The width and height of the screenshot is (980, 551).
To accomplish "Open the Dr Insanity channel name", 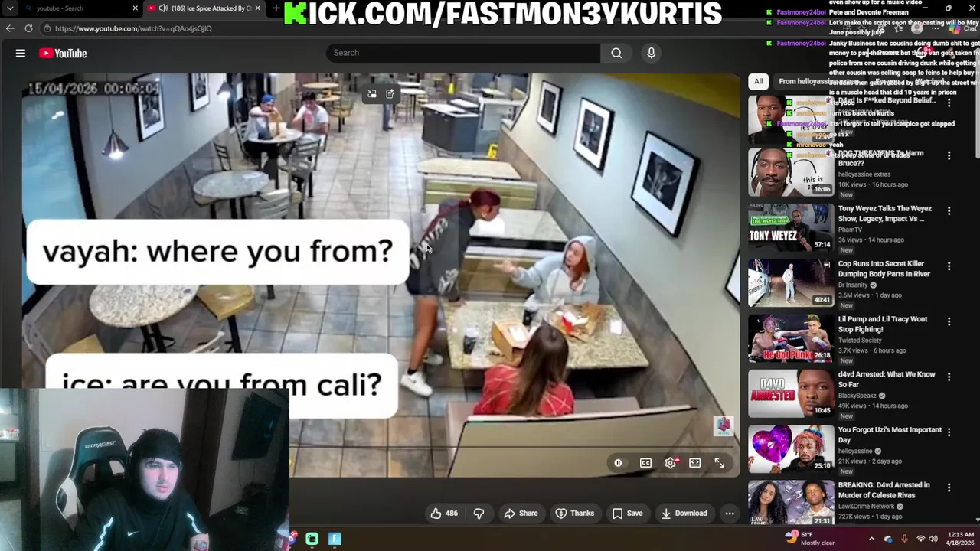I will point(854,285).
